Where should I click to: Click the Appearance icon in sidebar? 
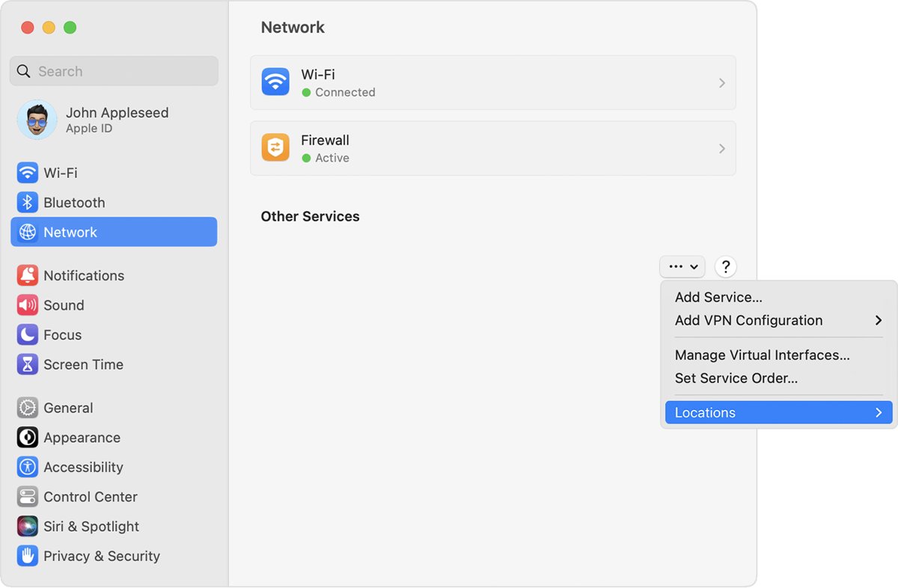(x=28, y=438)
